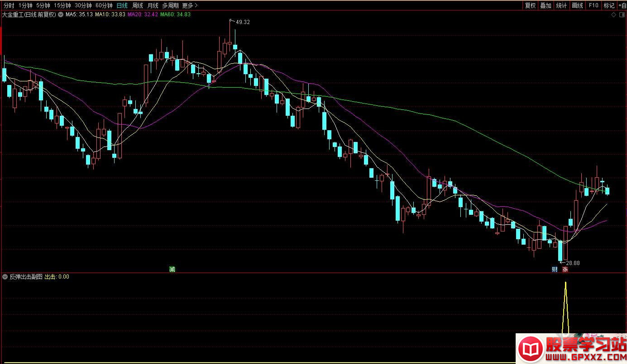627x364 pixels.
Task: Click the diamond icon at chart top-right
Action: [613, 15]
